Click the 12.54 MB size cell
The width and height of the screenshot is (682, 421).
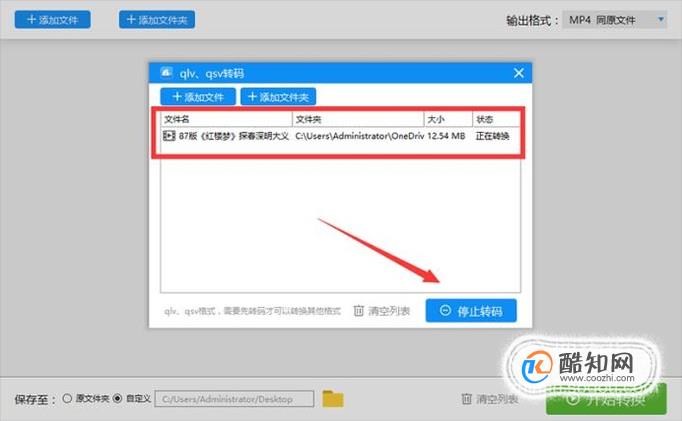click(446, 136)
